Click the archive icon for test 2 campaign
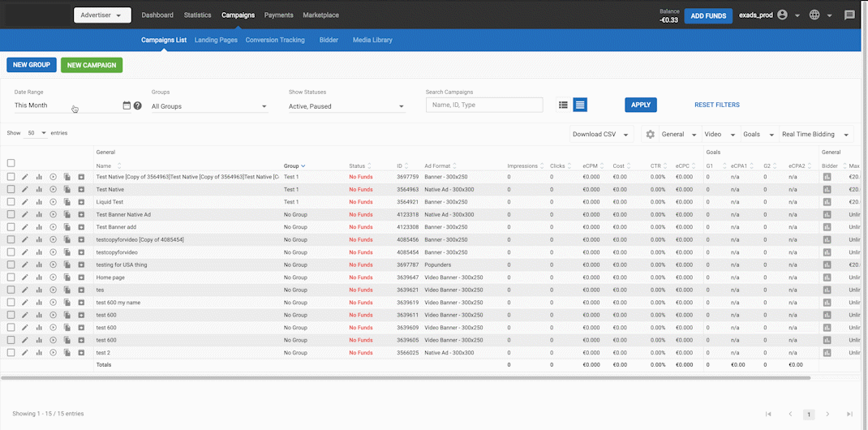The height and width of the screenshot is (430, 868). (x=81, y=353)
